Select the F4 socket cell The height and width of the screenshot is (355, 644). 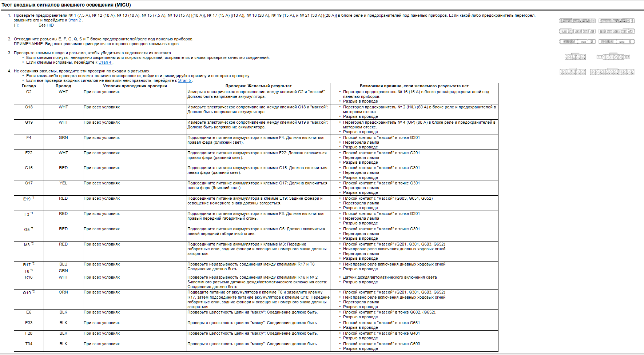point(29,142)
